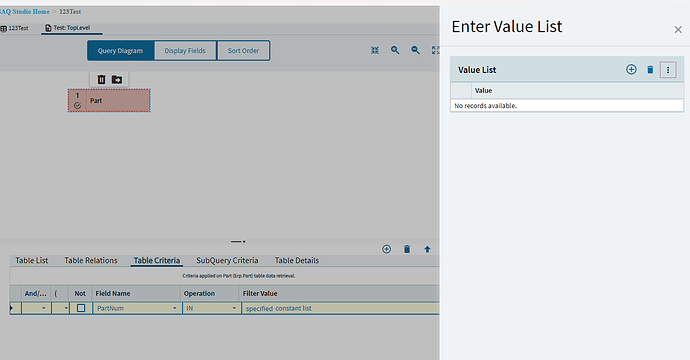The image size is (690, 360).
Task: Delete table criteria row
Action: tap(407, 249)
